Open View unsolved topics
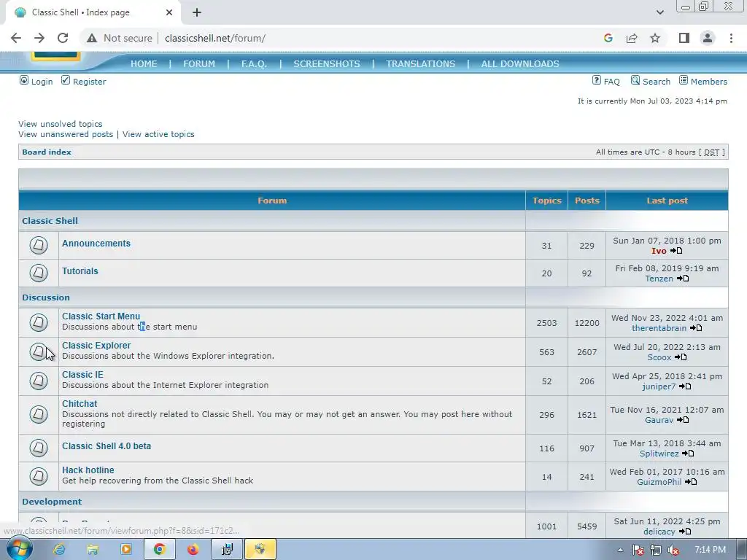747x560 pixels. point(61,124)
